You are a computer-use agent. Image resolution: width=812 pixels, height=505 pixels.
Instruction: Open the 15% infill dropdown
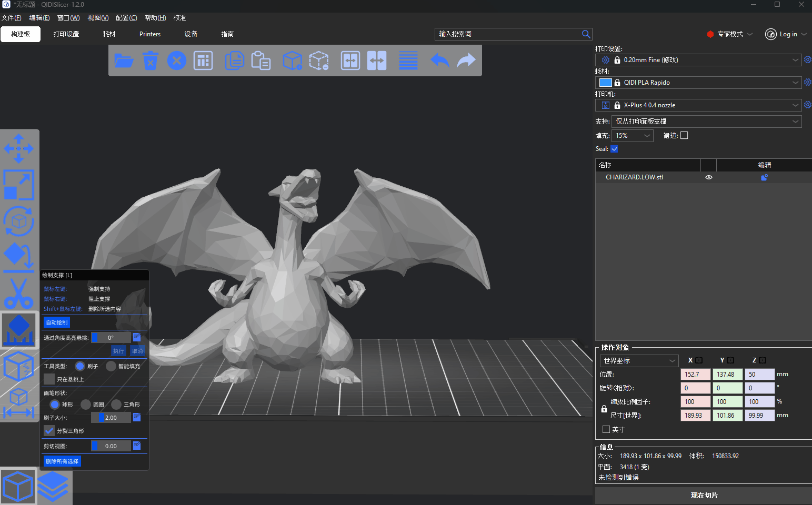(x=633, y=136)
